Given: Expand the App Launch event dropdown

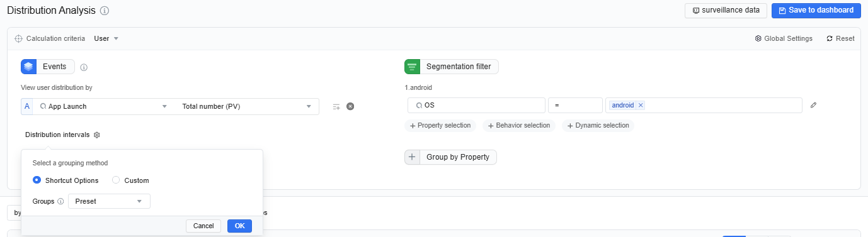Looking at the screenshot, I should pos(104,106).
